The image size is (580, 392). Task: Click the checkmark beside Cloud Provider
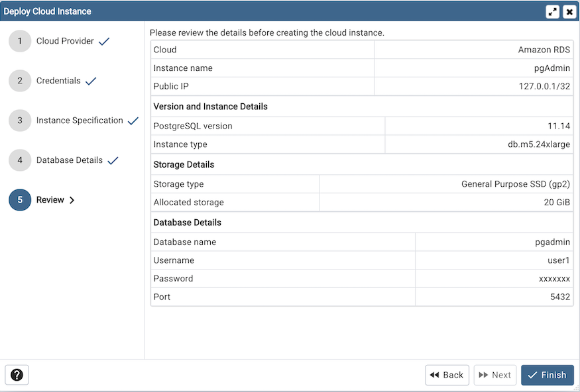click(103, 40)
